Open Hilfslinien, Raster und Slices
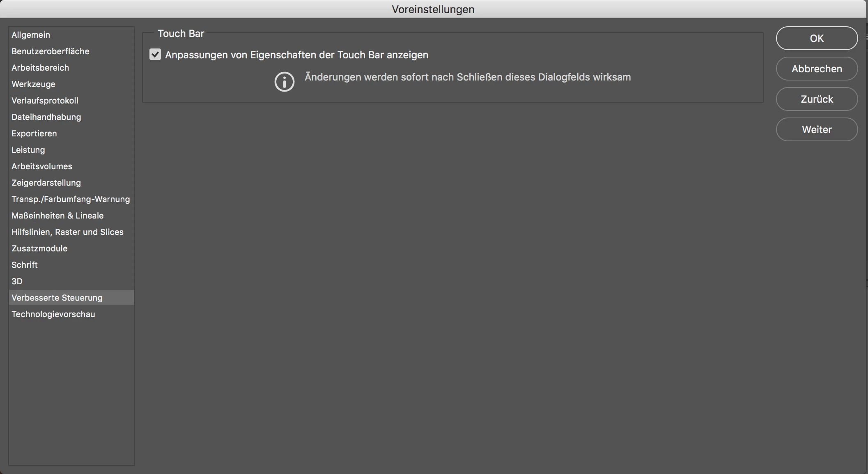This screenshot has height=474, width=868. 67,232
